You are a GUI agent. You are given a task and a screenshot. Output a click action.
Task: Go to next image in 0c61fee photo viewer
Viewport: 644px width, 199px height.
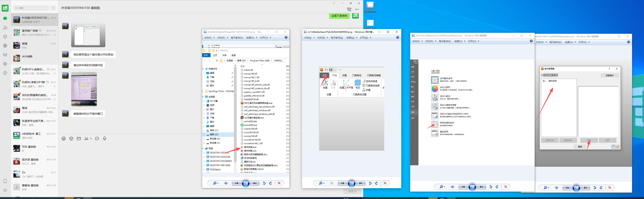pos(481,187)
